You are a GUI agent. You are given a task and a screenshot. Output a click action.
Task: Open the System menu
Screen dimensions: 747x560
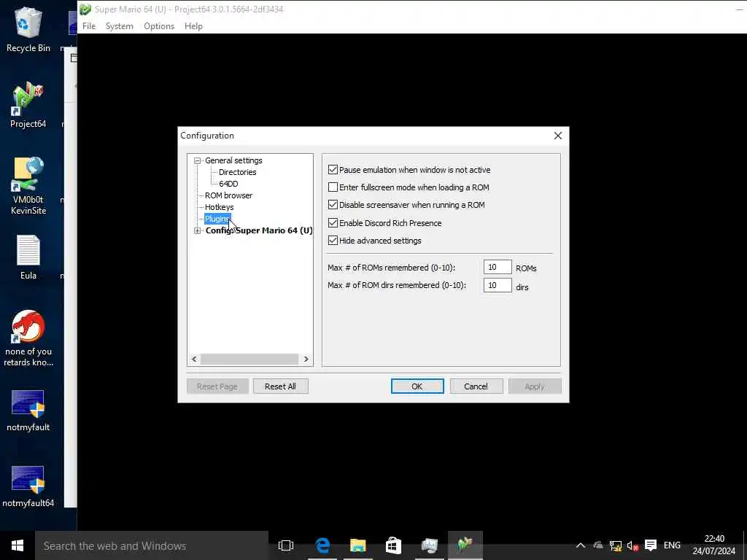click(x=119, y=26)
